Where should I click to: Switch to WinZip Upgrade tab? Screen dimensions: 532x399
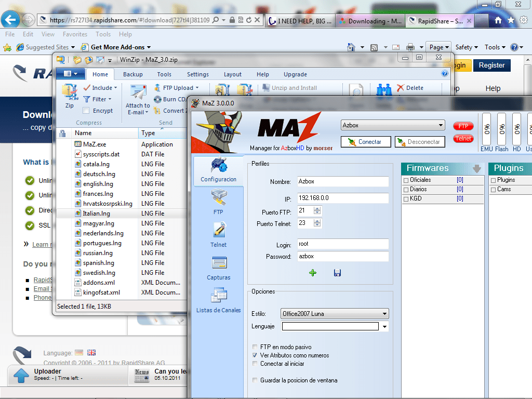295,74
